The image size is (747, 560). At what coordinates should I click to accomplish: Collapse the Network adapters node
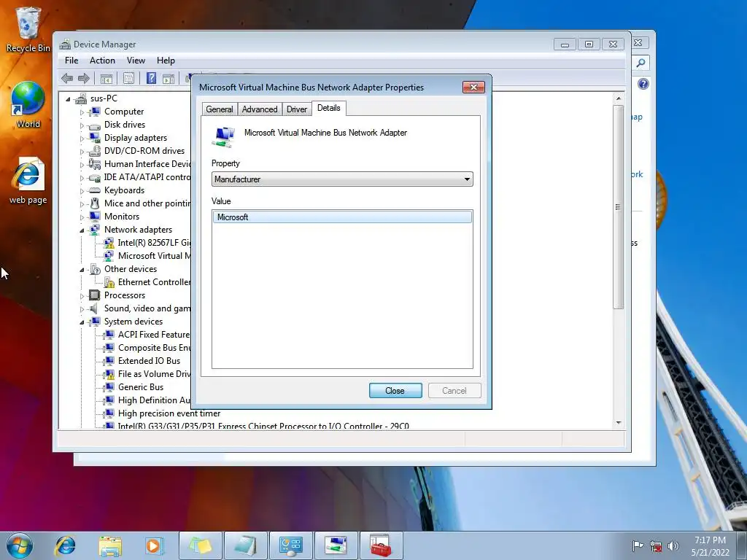82,230
